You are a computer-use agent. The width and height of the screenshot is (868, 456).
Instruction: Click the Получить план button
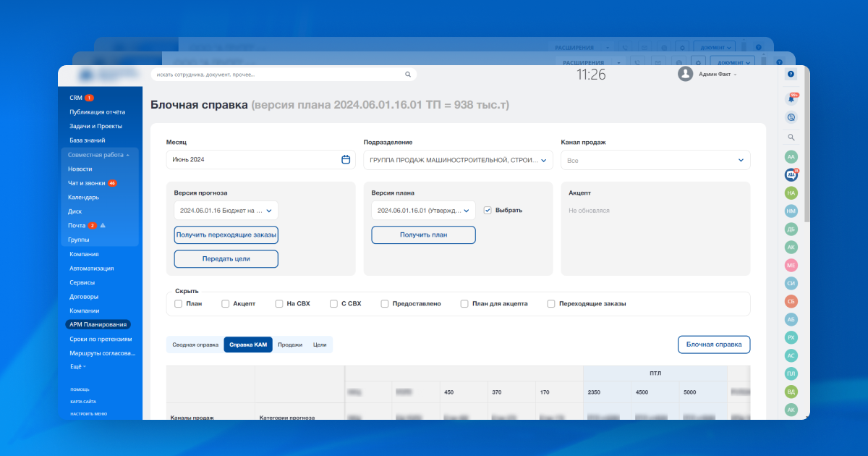pyautogui.click(x=423, y=235)
